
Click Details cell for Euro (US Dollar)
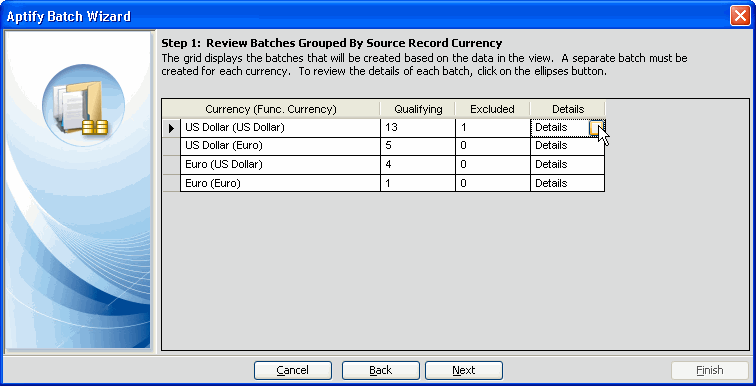567,165
